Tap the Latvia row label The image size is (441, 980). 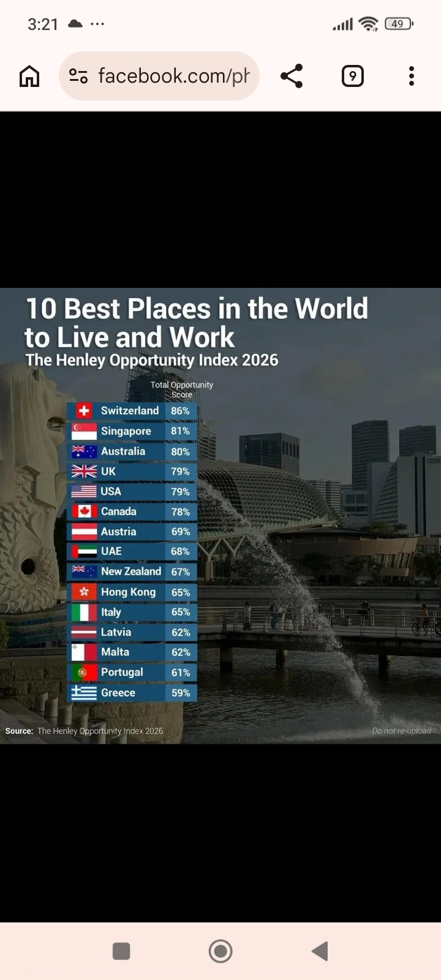pyautogui.click(x=116, y=632)
